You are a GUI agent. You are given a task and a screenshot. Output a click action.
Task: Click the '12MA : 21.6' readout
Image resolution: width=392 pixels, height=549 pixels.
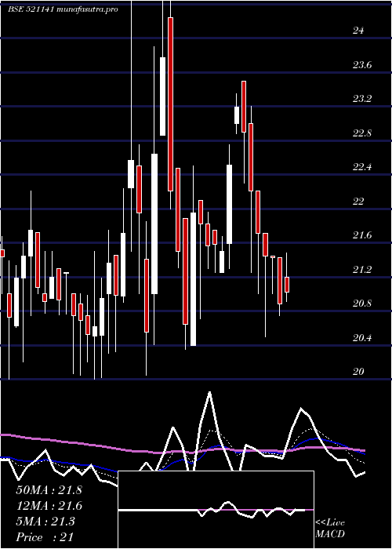49,506
